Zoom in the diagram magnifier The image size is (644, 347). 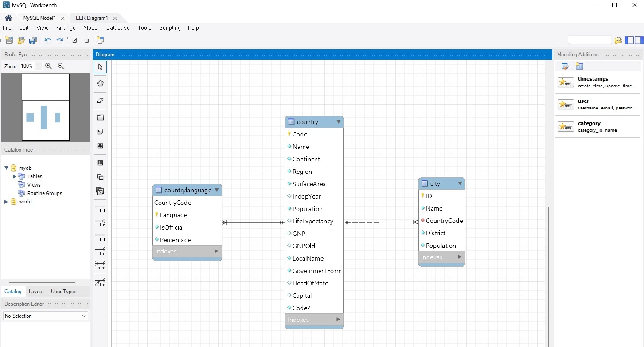[x=48, y=66]
